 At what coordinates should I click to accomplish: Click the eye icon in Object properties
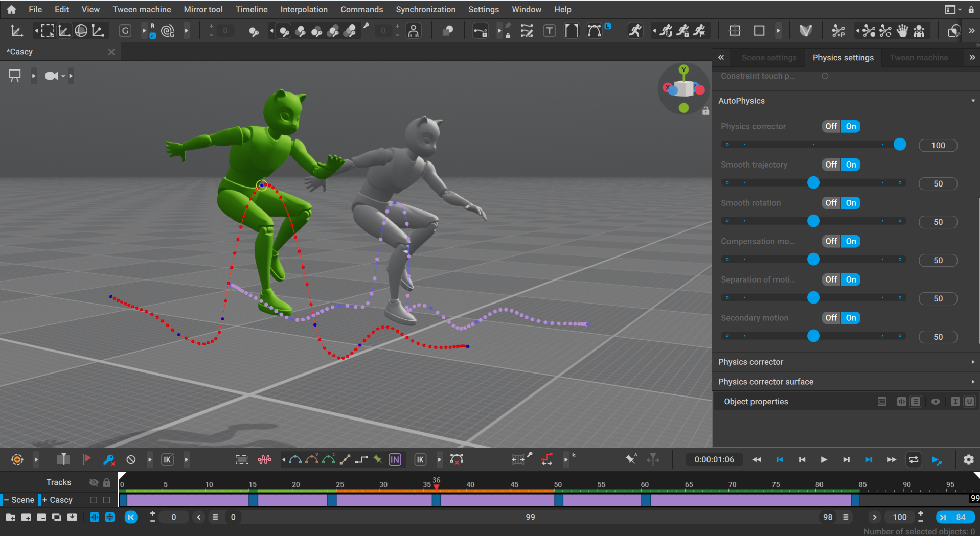click(936, 402)
